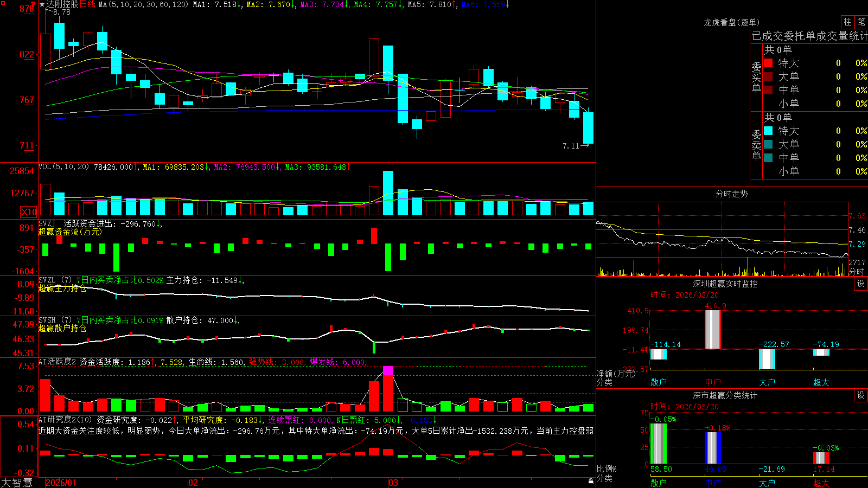Click the 大智慧 logo at bottom-left

point(17,482)
